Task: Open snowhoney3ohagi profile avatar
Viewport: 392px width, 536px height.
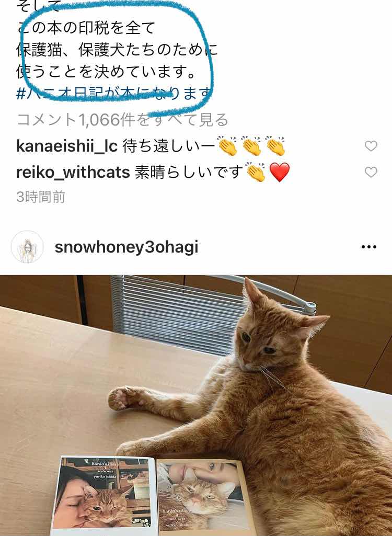Action: click(27, 247)
